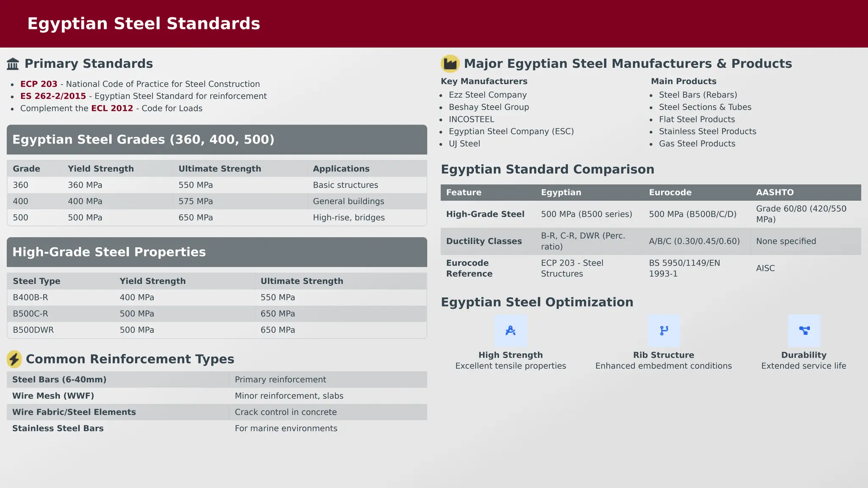Click the None specified cell
The width and height of the screenshot is (868, 488).
coord(786,241)
